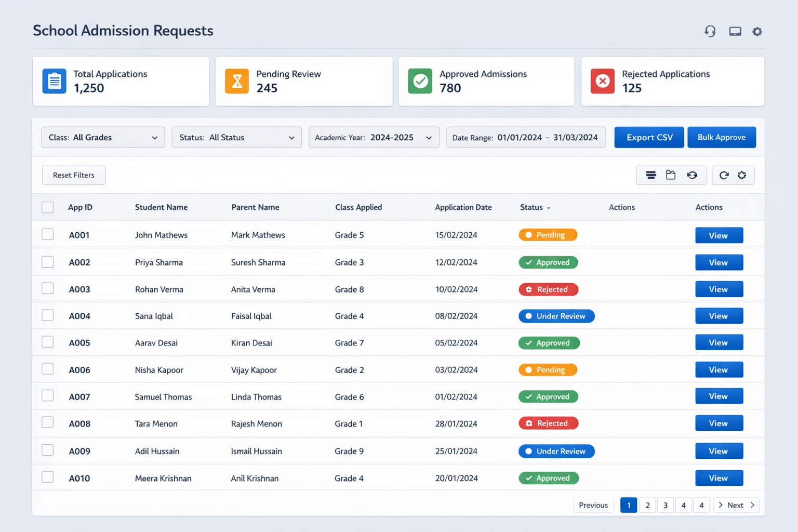Click the Date Range field to edit dates

pyautogui.click(x=526, y=137)
